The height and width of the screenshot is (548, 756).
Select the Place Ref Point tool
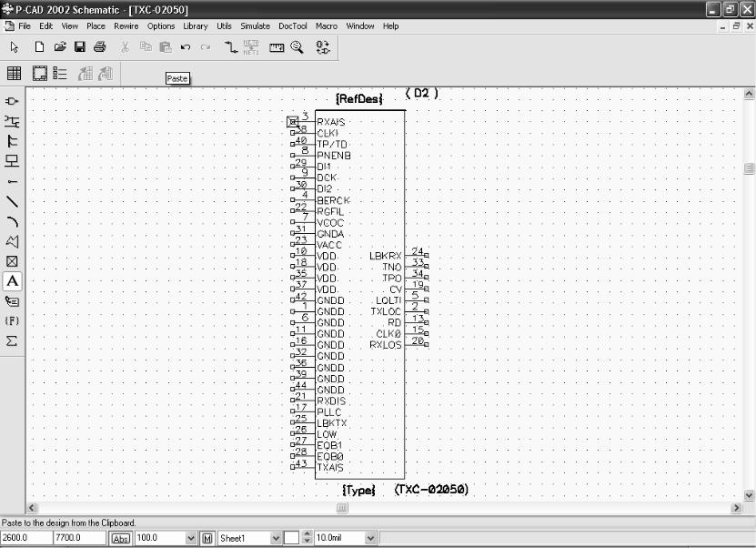[12, 261]
